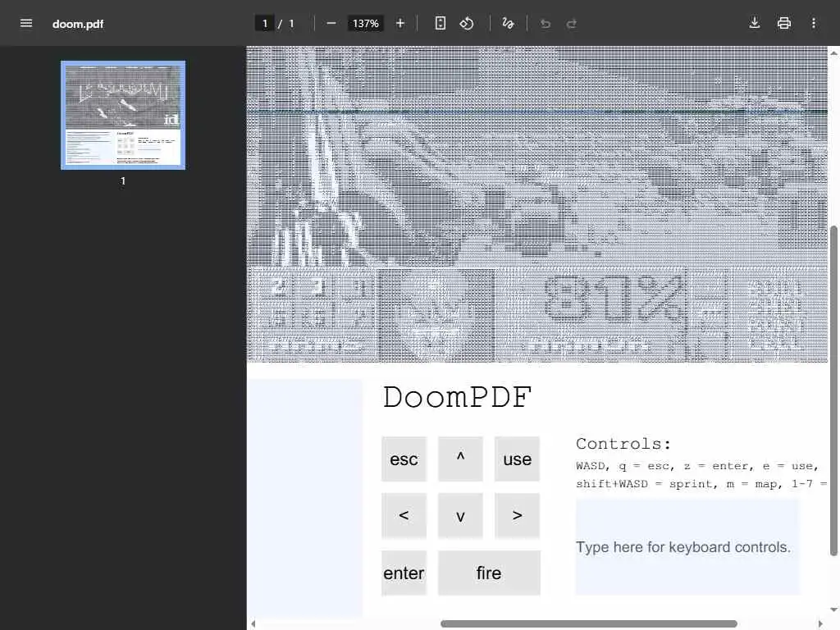Click the esc game button
Image resolution: width=840 pixels, height=630 pixels.
(404, 459)
